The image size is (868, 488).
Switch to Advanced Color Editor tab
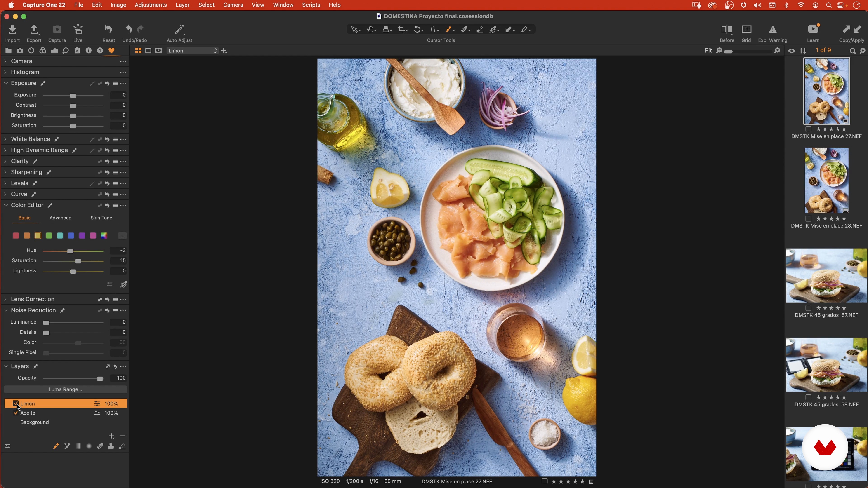(60, 218)
